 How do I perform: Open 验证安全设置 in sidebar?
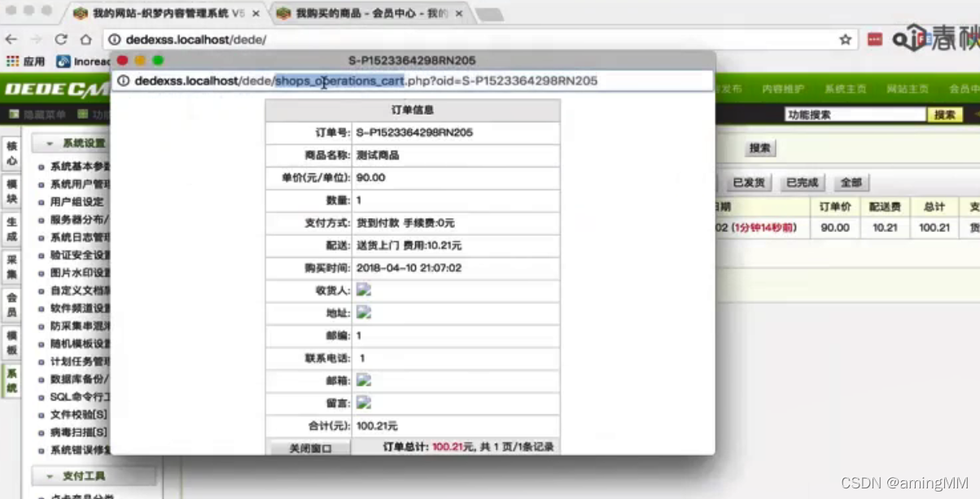[x=80, y=255]
